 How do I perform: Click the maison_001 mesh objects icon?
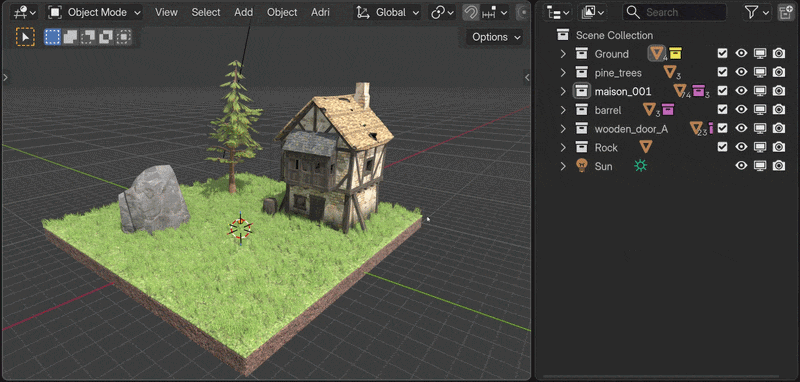click(x=680, y=91)
